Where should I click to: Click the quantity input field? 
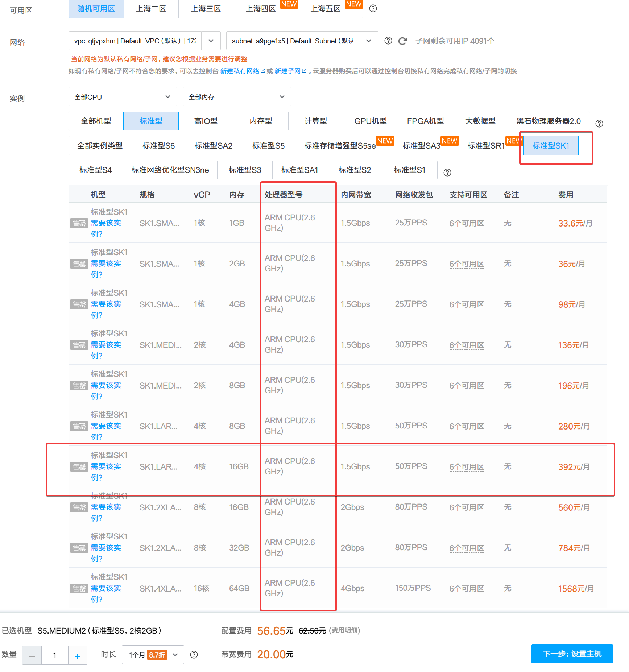55,655
